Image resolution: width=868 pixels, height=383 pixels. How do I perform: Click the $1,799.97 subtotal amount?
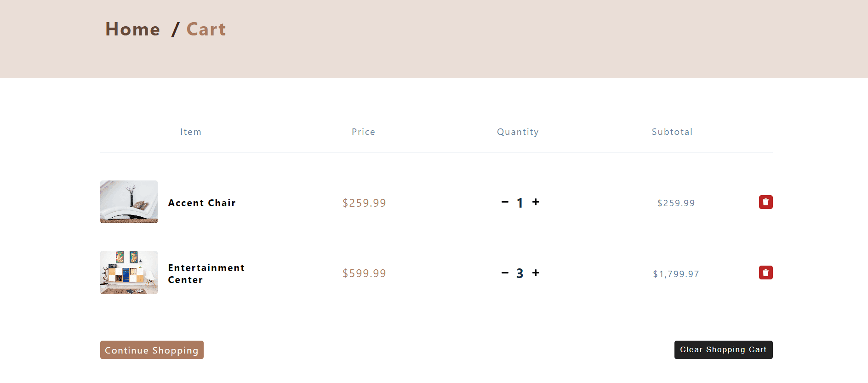pos(676,274)
